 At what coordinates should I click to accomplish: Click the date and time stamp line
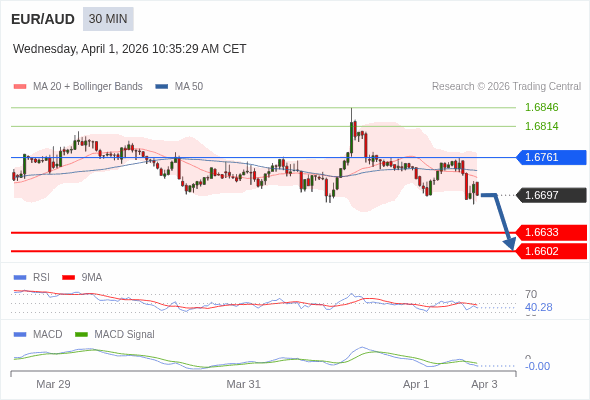pyautogui.click(x=129, y=49)
